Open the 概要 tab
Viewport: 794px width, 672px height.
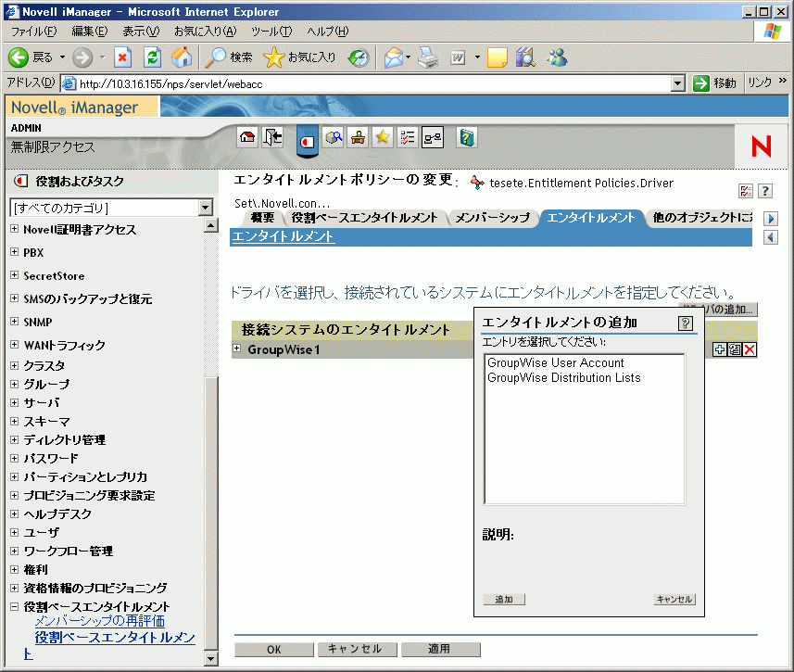[262, 218]
